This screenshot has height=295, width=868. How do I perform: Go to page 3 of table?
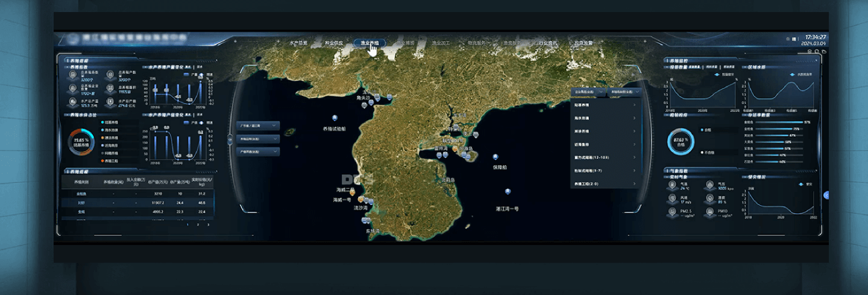(209, 225)
